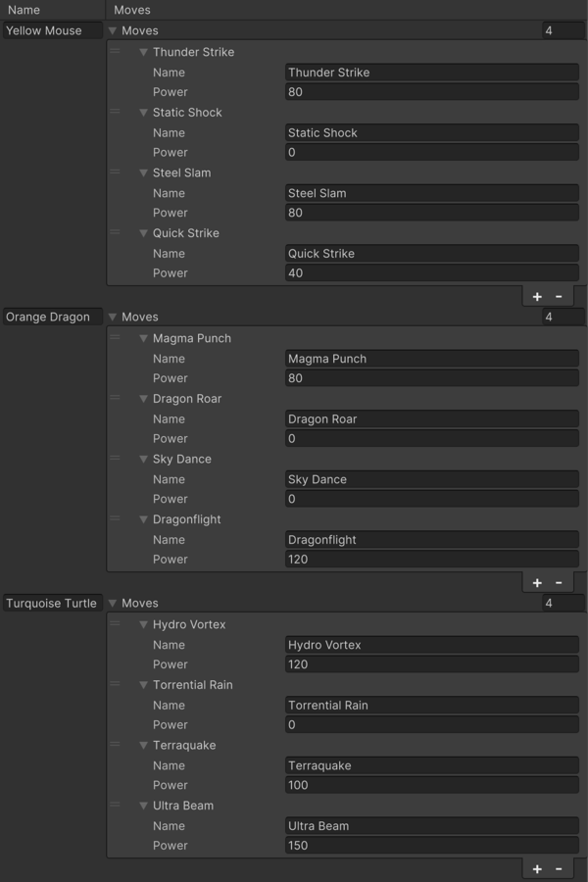Click the drag handle beside Dragonflight
The width and height of the screenshot is (588, 882).
tap(116, 519)
